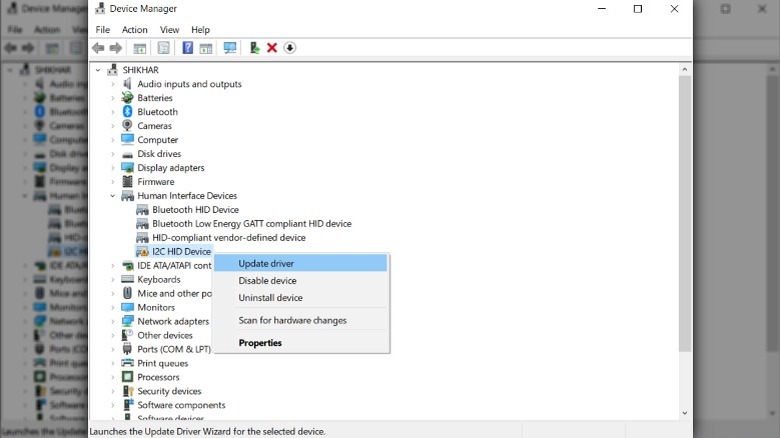Viewport: 780px width, 438px height.
Task: Click the Firmware chip icon
Action: tap(127, 181)
